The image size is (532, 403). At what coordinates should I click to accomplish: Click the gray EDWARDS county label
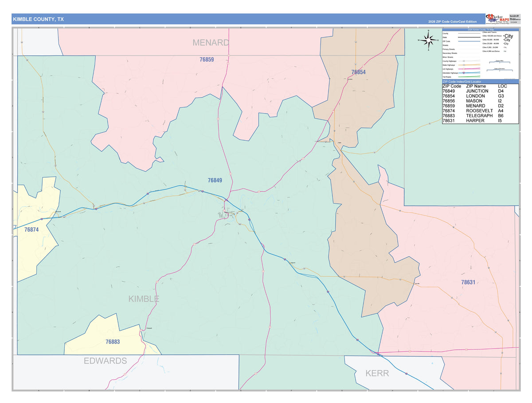(x=106, y=361)
